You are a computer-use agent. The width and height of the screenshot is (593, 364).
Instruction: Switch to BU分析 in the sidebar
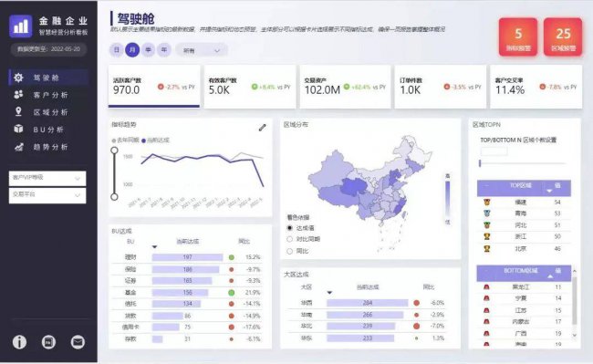point(48,130)
